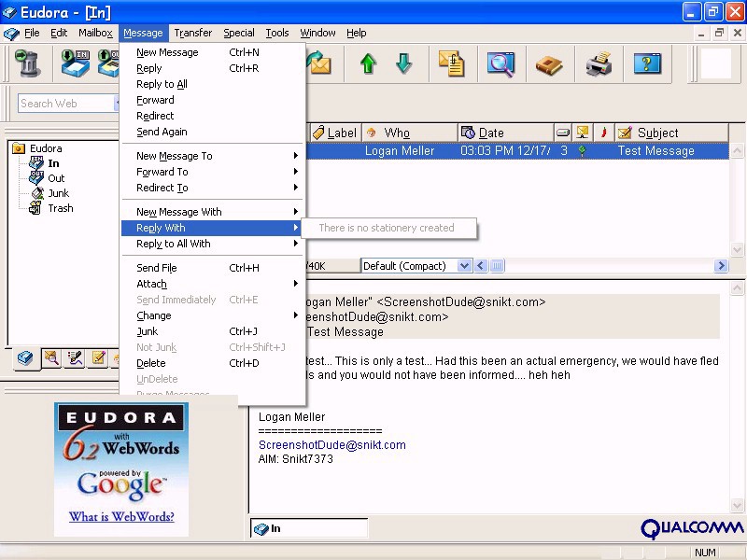Viewport: 747px width, 560px height.
Task: Open the Special menu
Action: [x=239, y=33]
